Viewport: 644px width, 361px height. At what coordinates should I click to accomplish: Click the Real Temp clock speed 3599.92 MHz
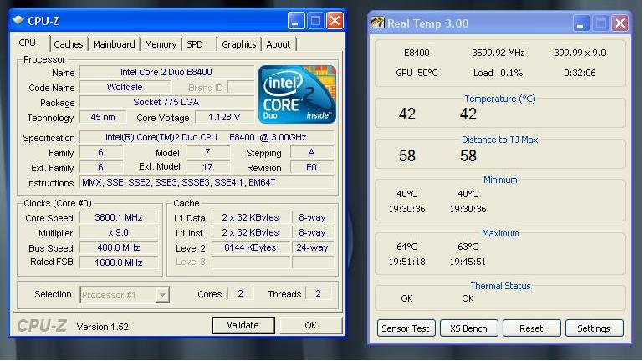[498, 53]
